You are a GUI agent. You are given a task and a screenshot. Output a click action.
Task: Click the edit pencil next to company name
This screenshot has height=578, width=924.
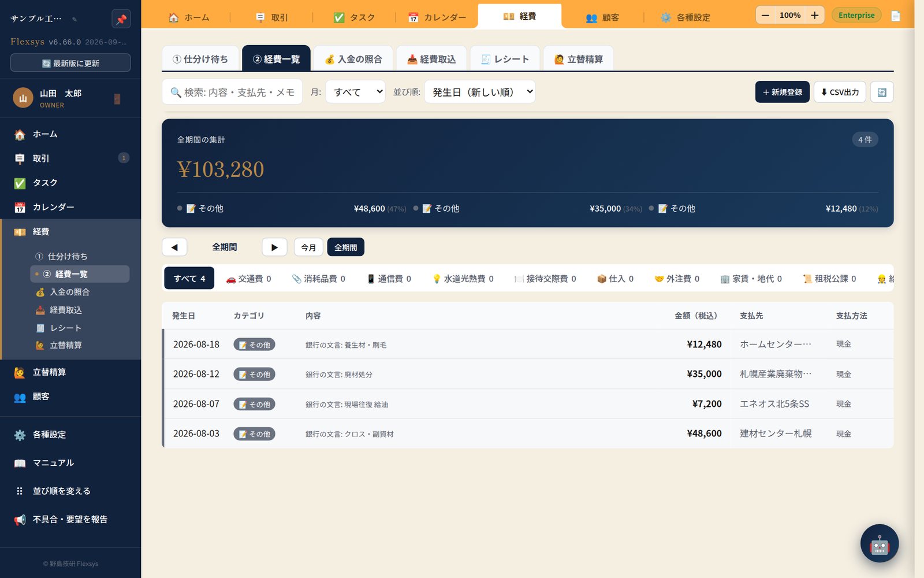point(74,19)
